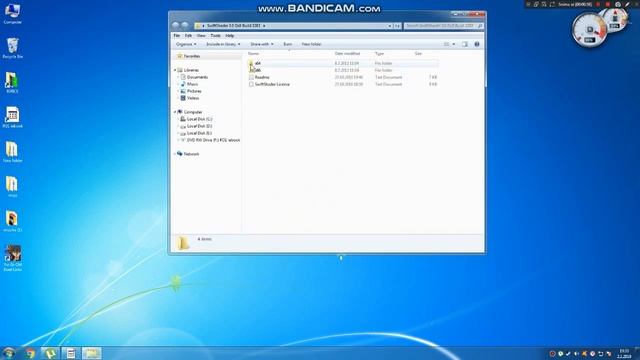Click the Windows Explorer taskbar button
Screen dimensions: 640x360
click(x=91, y=353)
